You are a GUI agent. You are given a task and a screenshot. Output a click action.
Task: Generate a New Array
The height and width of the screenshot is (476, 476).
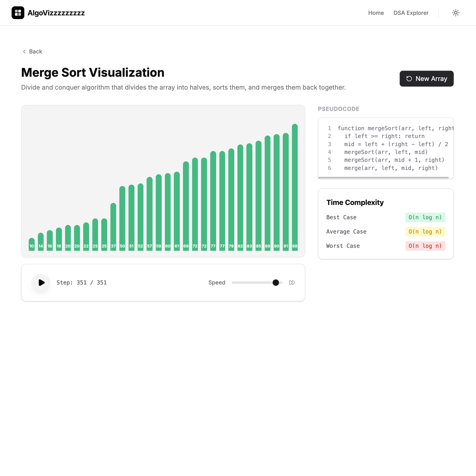[426, 79]
